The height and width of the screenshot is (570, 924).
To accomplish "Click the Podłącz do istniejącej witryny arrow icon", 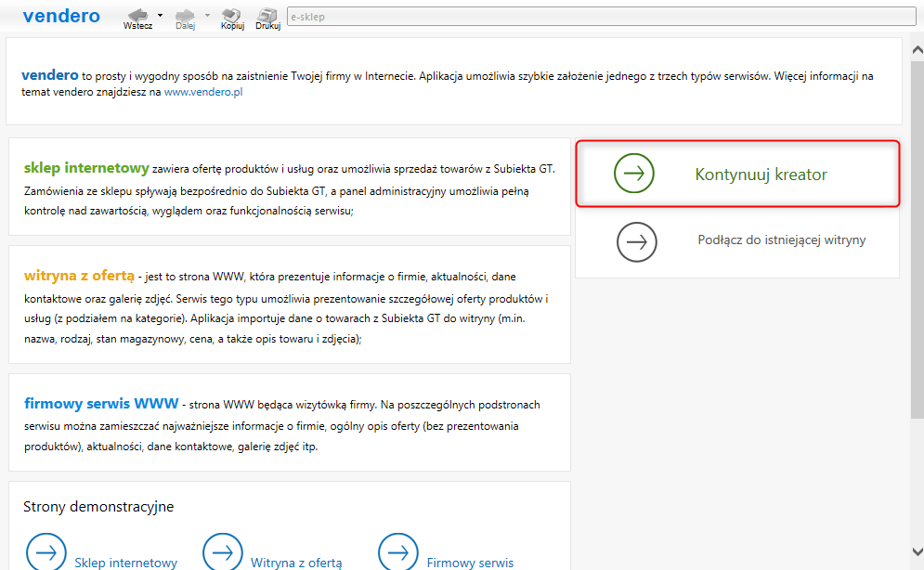I will [636, 242].
